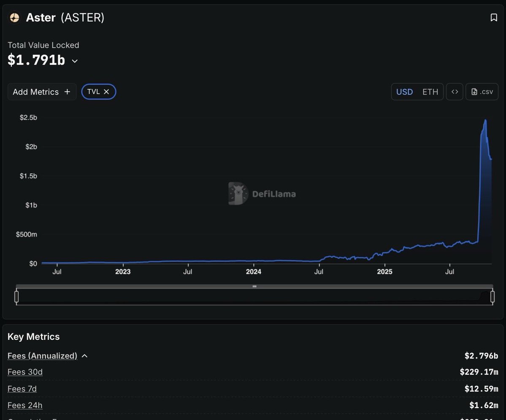Grab the left handle of the range slider
The width and height of the screenshot is (506, 420).
coord(16,296)
